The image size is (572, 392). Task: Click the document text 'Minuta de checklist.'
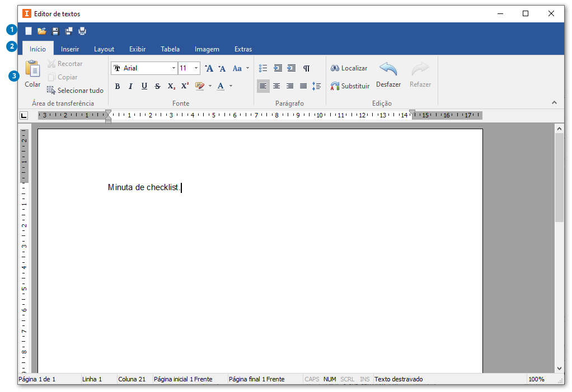144,187
